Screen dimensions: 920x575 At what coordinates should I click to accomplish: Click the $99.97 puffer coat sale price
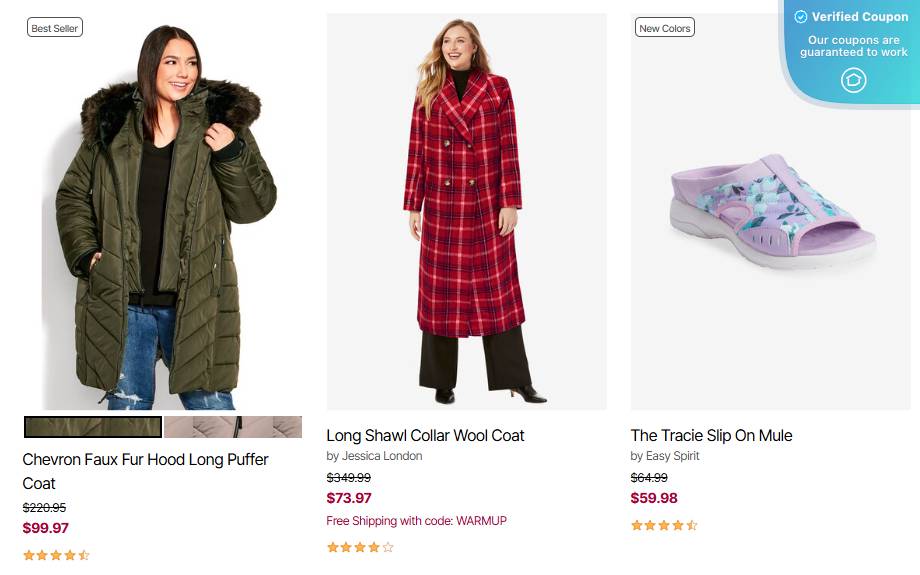point(46,528)
